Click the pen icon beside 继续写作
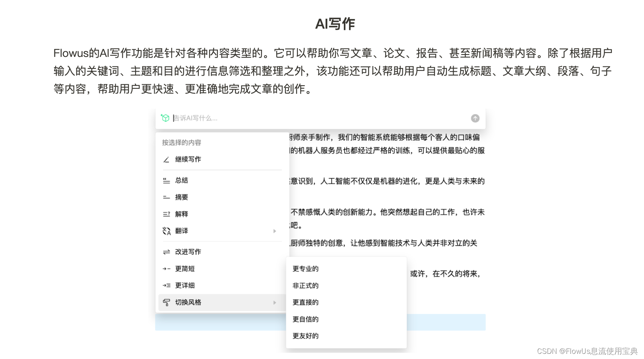This screenshot has width=644, height=359. click(x=166, y=160)
